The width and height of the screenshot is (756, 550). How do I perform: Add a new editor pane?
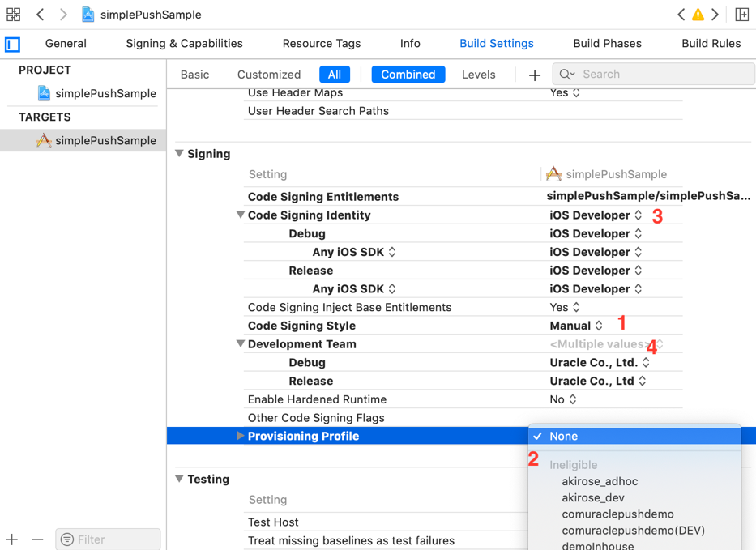coord(741,15)
